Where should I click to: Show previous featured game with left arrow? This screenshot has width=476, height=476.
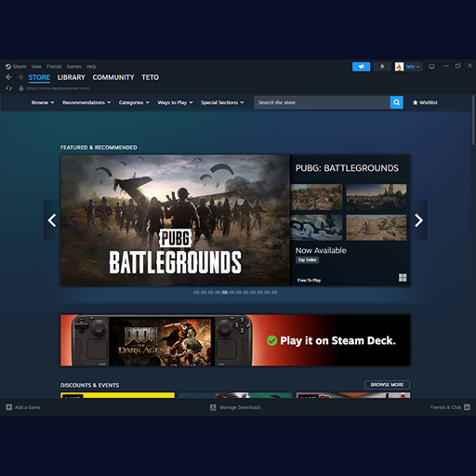pos(52,220)
